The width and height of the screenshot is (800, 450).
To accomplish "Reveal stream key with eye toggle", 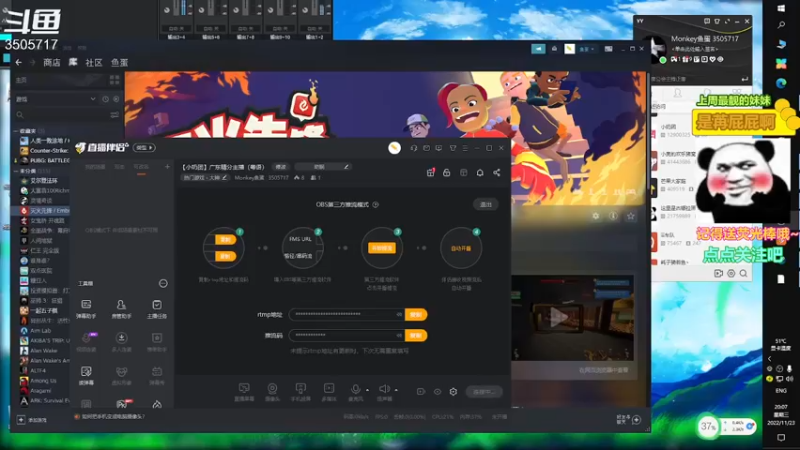I will click(399, 335).
